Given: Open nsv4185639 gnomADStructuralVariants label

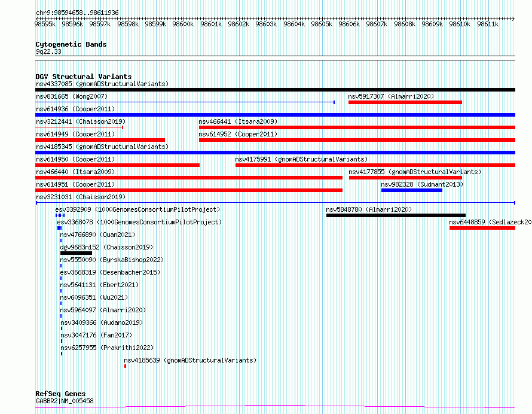Looking at the screenshot, I should (x=190, y=360).
